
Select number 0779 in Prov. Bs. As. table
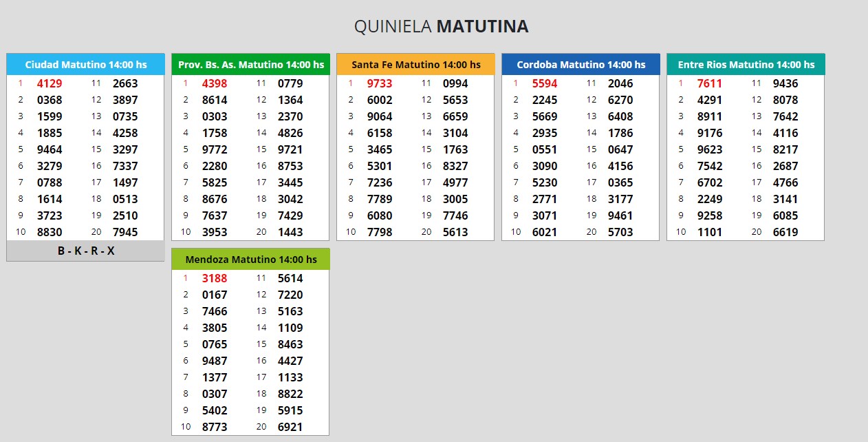(290, 83)
